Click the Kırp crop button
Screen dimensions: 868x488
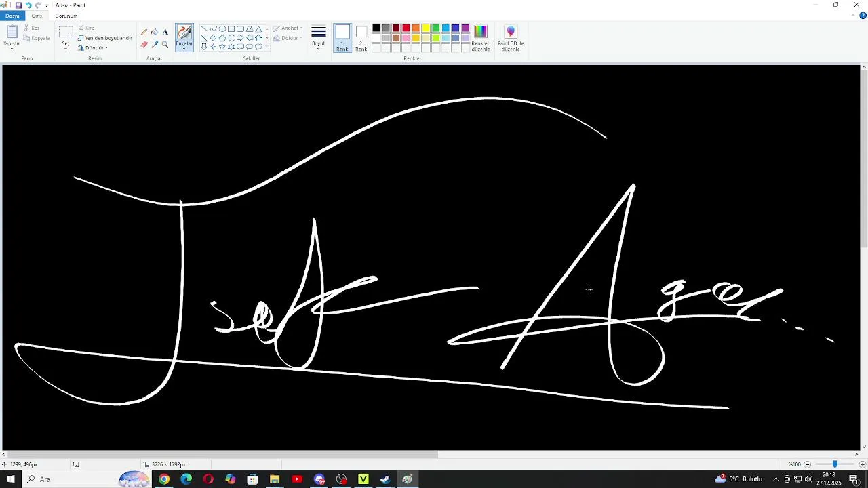tap(86, 28)
